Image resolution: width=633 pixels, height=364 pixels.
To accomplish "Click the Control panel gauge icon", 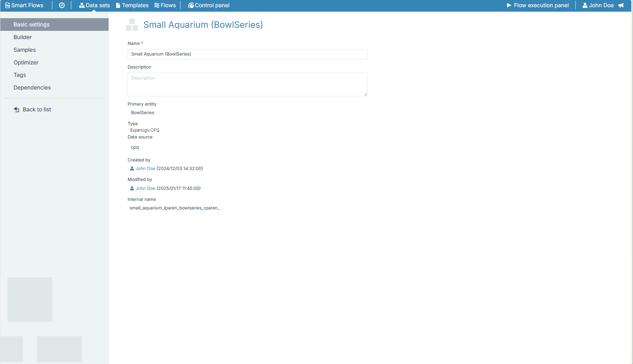I will coord(191,5).
